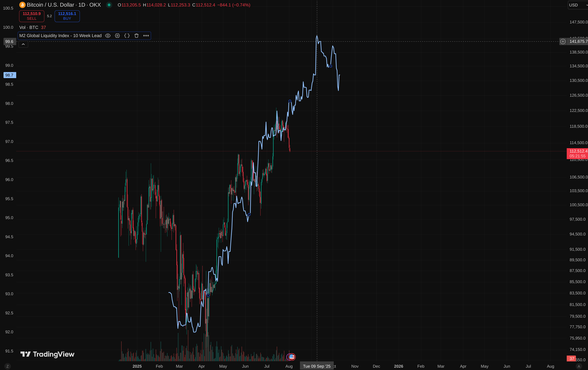Toggle Z scale button at bottom left

pos(8,366)
